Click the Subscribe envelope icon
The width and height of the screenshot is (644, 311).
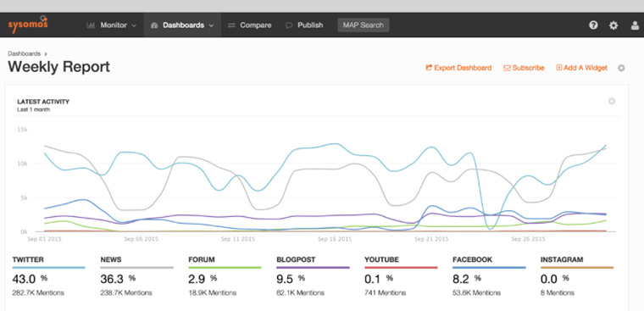coord(507,68)
